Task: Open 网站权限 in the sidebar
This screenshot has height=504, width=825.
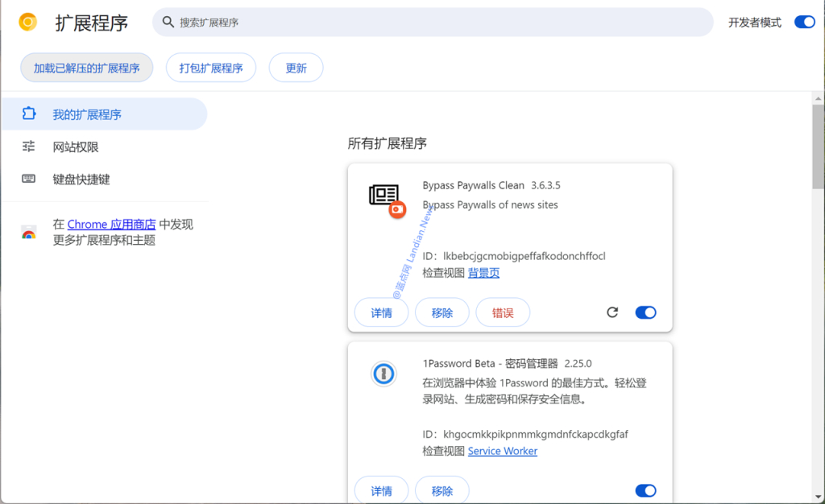Action: (105, 147)
